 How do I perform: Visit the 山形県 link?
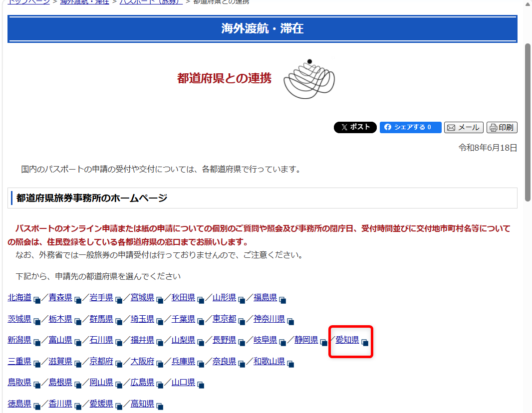click(224, 297)
